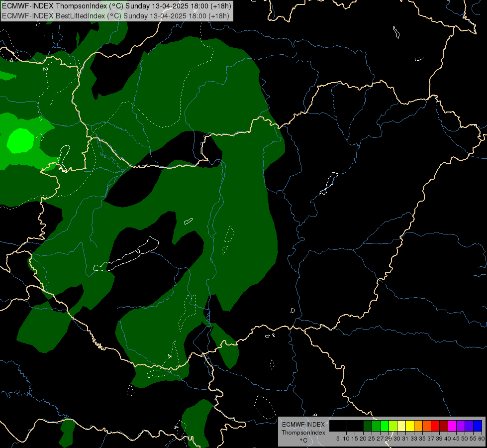Click the legend scale value '45'
The height and width of the screenshot is (448, 487).
[456, 439]
